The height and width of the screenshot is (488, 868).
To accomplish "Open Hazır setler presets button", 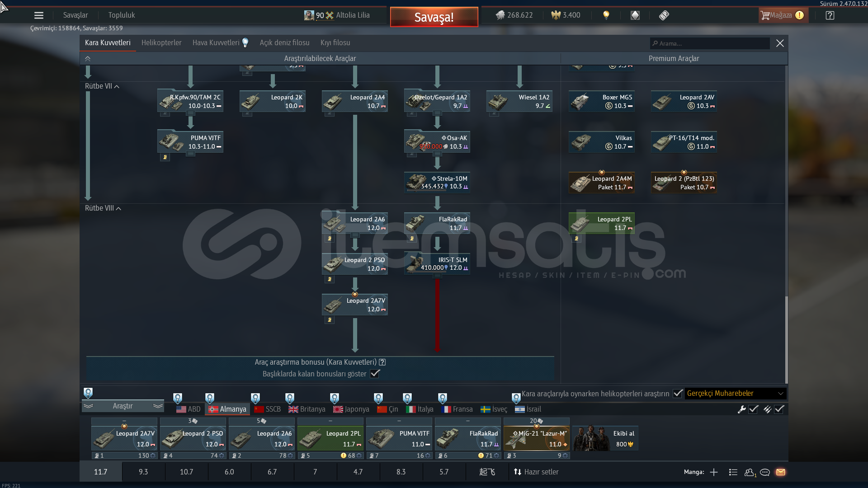I will coord(536,472).
